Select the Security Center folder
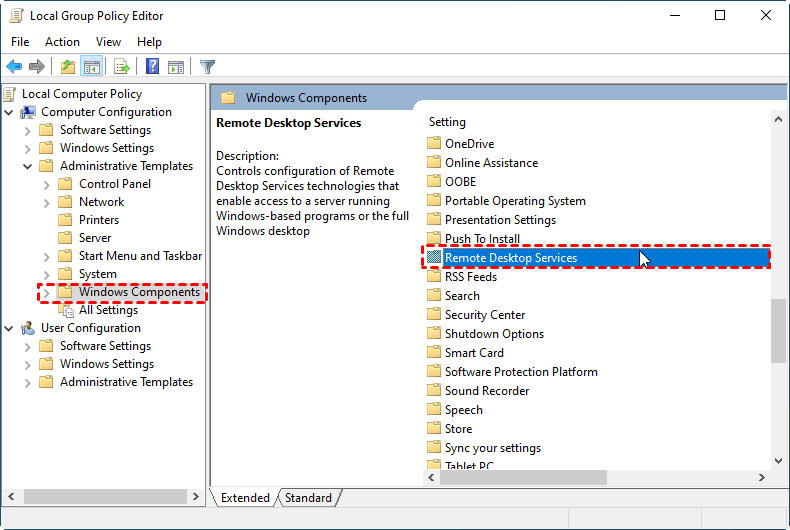Viewport: 790px width, 530px height. [485, 314]
